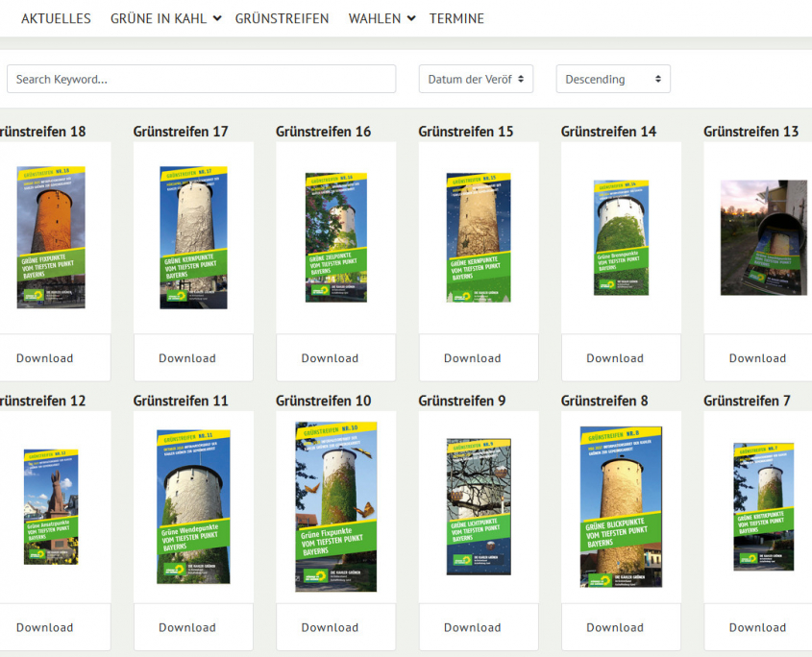Screen dimensions: 812x657
Task: Click the Search Keyword input field
Action: (x=201, y=79)
